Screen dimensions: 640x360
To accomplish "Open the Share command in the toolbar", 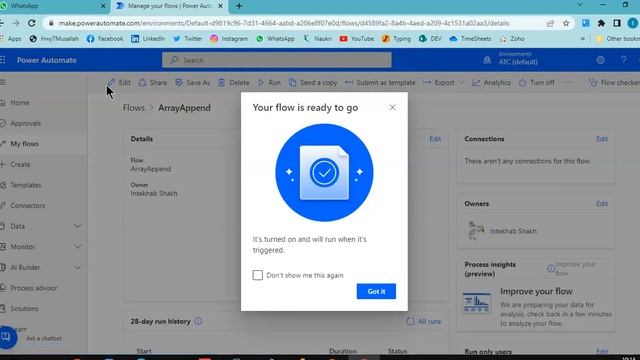I will click(x=153, y=82).
